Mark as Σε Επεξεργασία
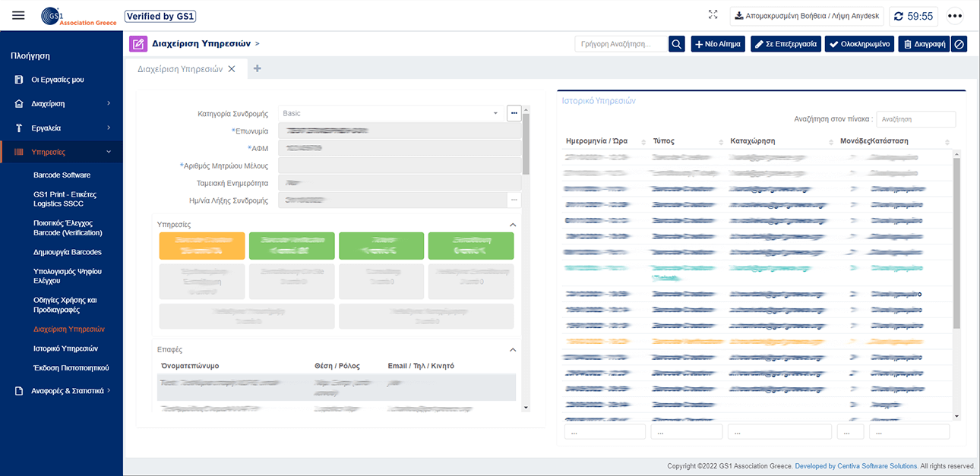 point(786,44)
